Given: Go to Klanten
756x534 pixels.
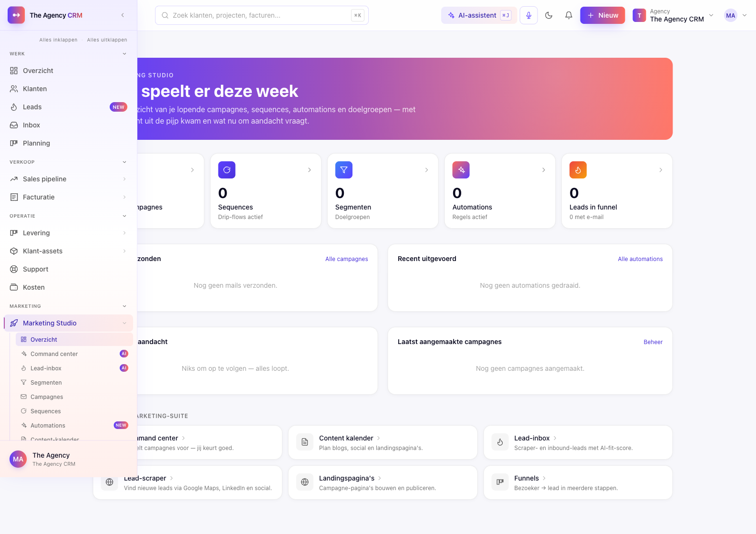Looking at the screenshot, I should coord(68,89).
